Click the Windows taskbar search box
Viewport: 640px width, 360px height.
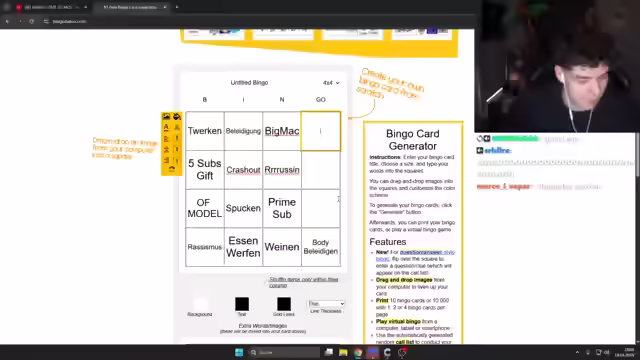(284, 352)
